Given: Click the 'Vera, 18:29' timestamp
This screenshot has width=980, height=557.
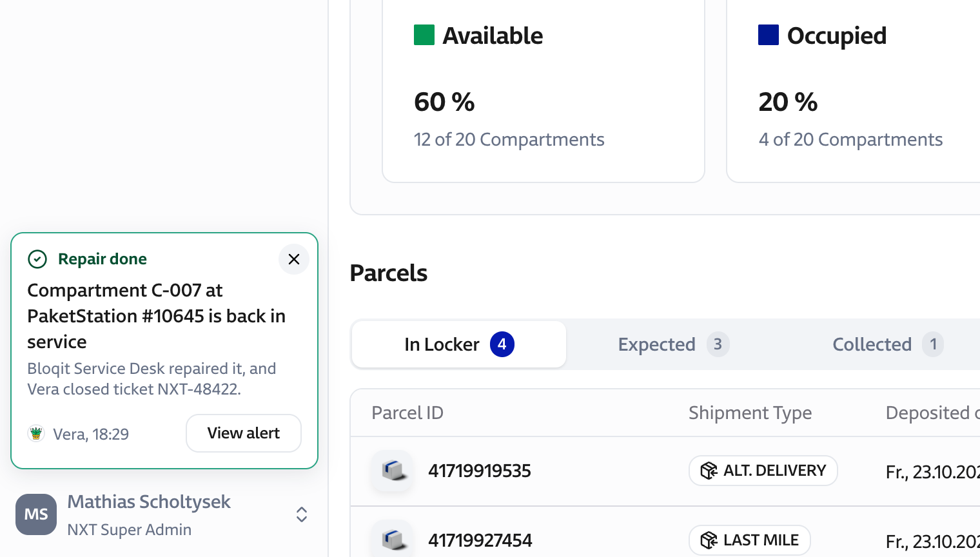Looking at the screenshot, I should (x=91, y=434).
